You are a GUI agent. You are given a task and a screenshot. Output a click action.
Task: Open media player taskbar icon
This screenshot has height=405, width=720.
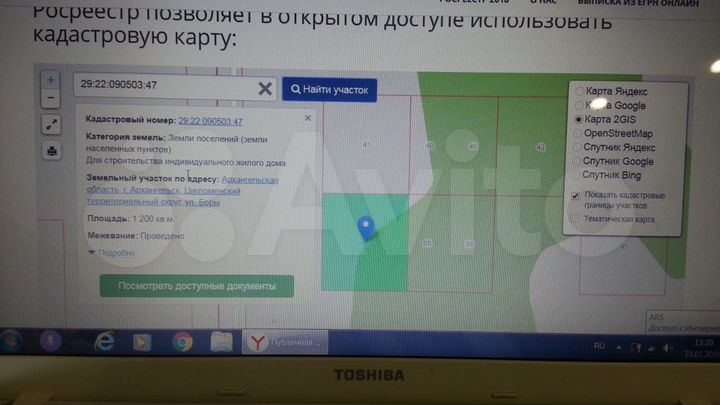(x=142, y=343)
